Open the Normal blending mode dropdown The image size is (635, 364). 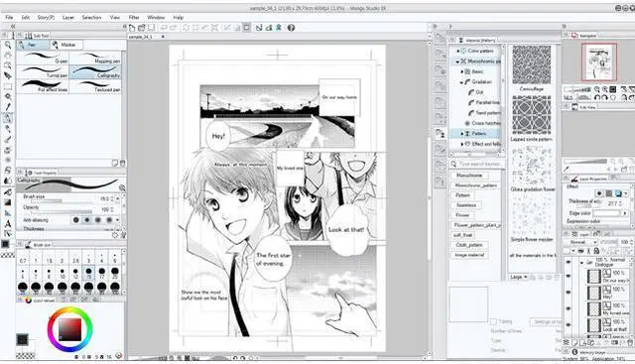click(x=583, y=242)
